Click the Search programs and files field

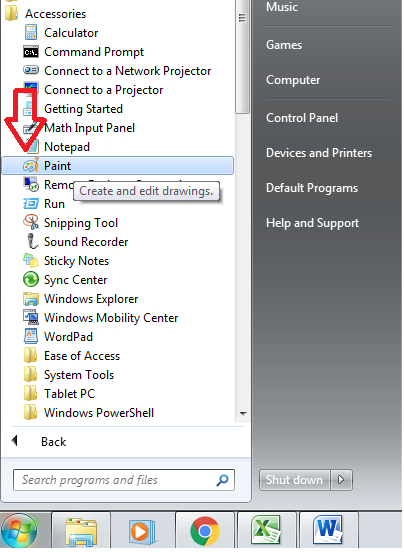124,480
